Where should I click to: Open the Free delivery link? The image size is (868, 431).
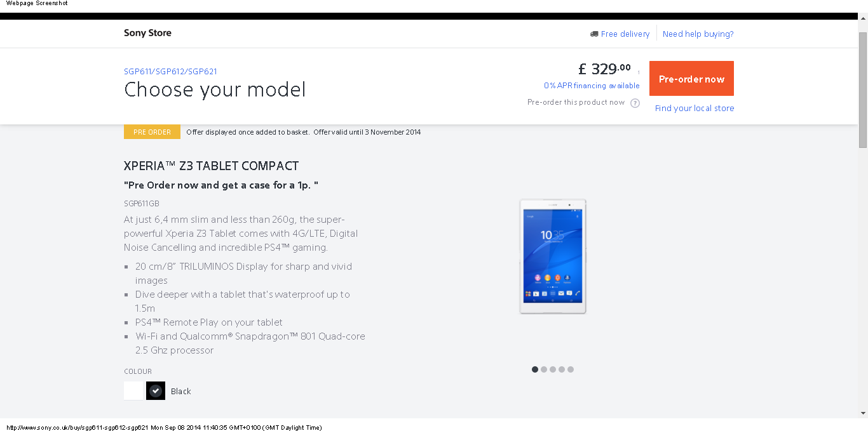[625, 34]
